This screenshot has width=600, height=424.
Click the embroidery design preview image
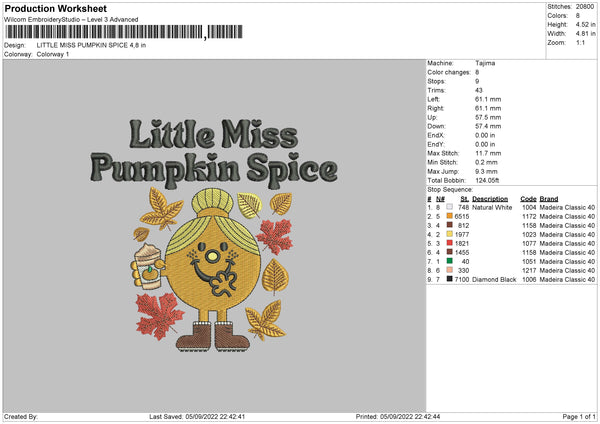point(214,235)
